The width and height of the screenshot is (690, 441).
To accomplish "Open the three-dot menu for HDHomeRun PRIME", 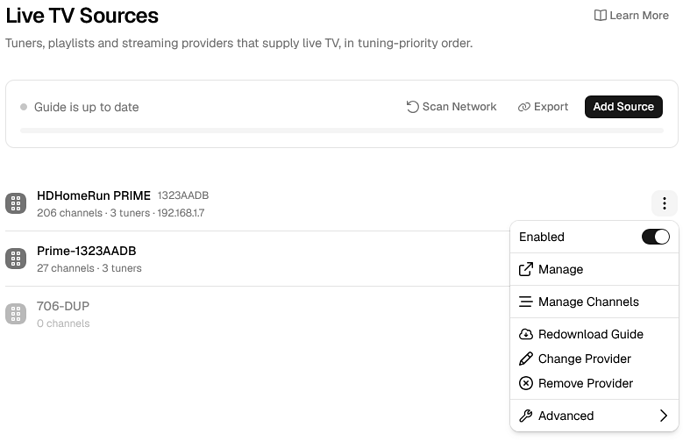I will coord(664,203).
